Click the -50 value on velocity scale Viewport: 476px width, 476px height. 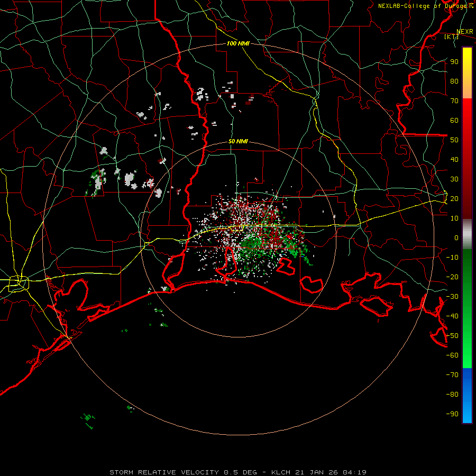click(x=452, y=336)
